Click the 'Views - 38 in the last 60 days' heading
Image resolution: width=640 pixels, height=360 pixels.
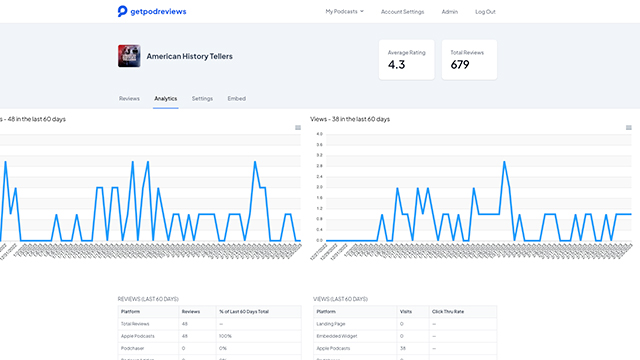click(x=350, y=119)
